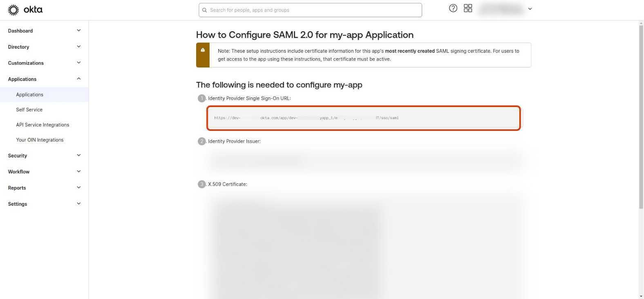The image size is (644, 299).
Task: Click 'The following is needed to configure my-app'
Action: [279, 85]
